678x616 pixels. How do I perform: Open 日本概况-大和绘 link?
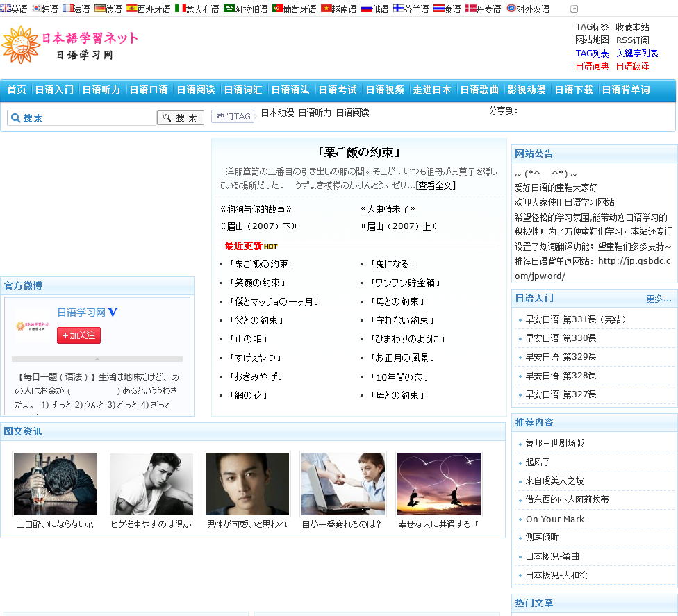(556, 575)
